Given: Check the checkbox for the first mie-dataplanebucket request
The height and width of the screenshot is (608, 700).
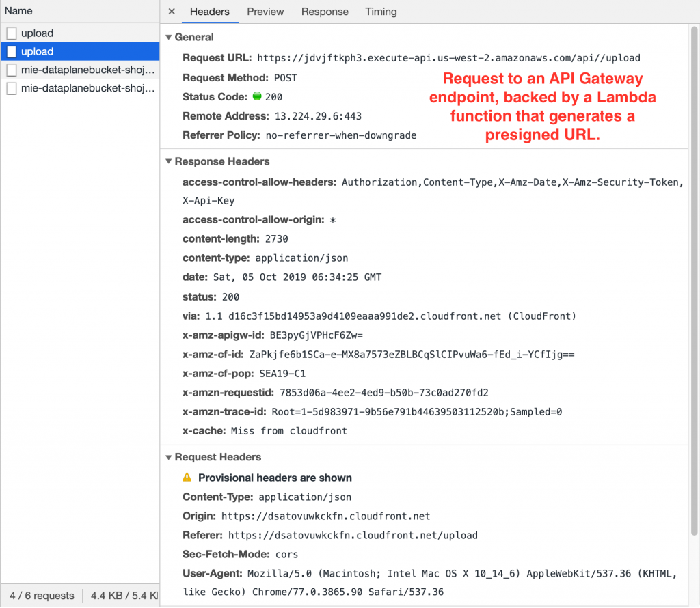Looking at the screenshot, I should coord(11,69).
